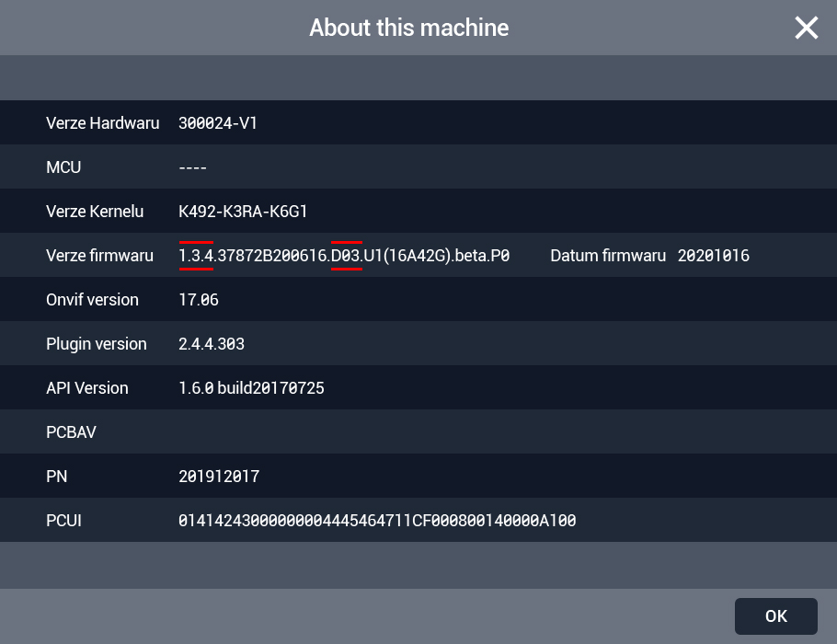Click the About this machine title
Screen dimensions: 837x644
[x=409, y=28]
